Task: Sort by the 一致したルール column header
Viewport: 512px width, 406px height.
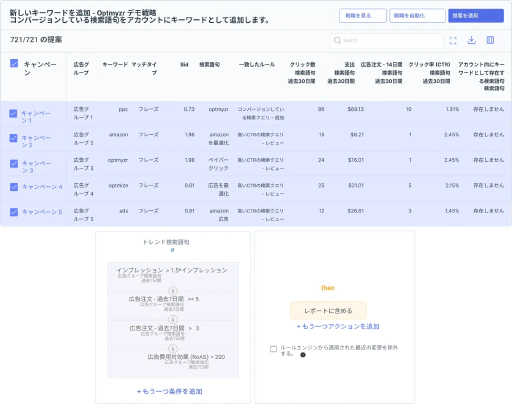Action: pos(257,64)
